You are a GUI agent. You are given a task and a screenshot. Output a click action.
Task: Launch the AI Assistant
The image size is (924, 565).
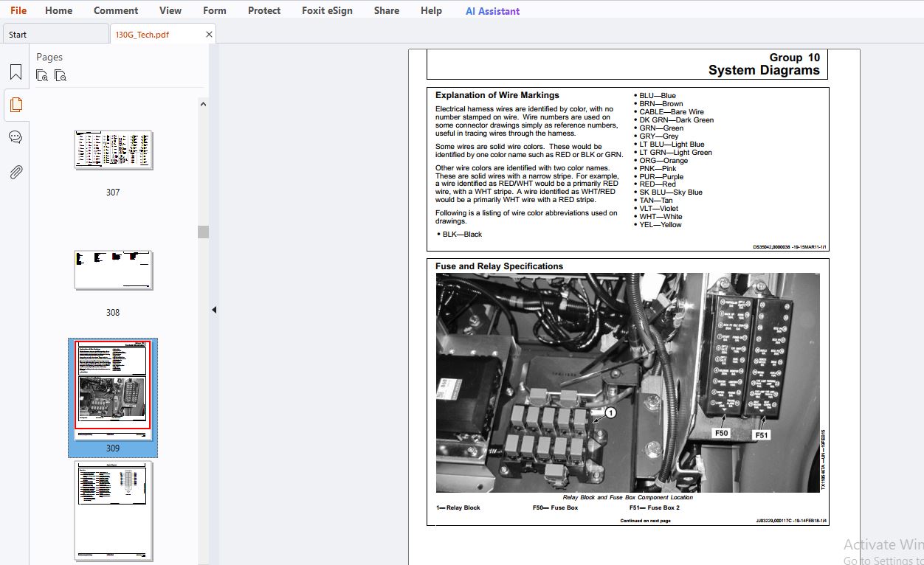tap(492, 11)
